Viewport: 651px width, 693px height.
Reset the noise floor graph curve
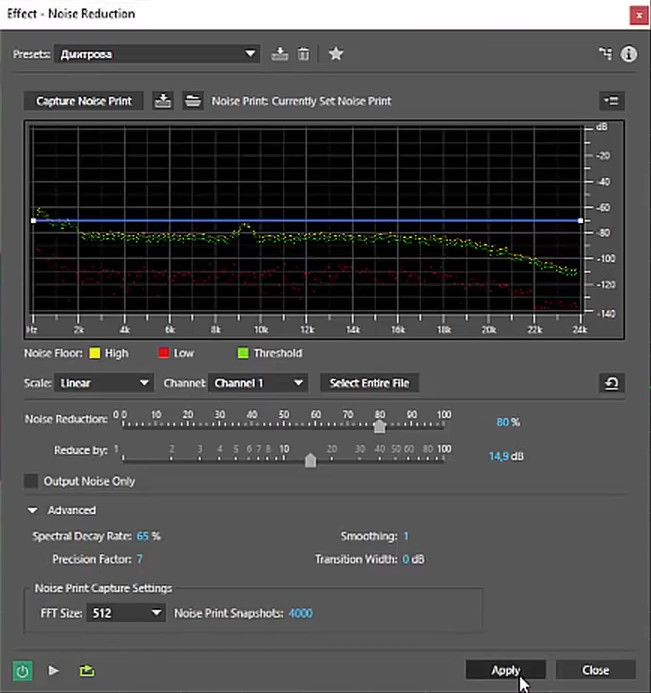point(612,383)
